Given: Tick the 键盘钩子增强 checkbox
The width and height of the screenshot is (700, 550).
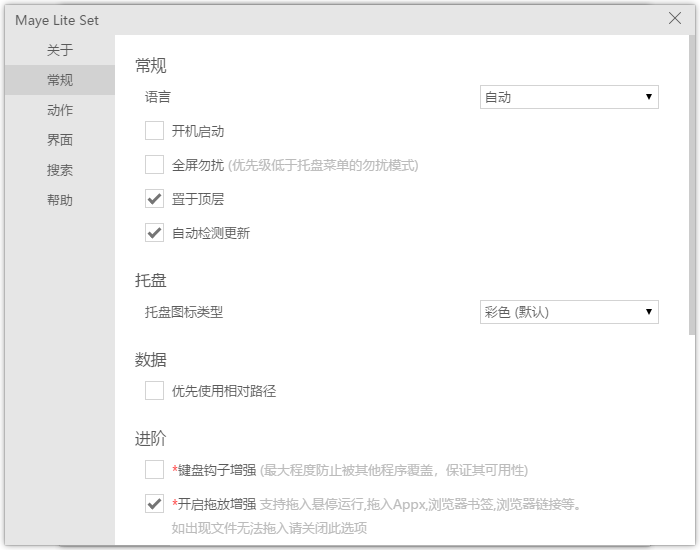Looking at the screenshot, I should click(154, 470).
